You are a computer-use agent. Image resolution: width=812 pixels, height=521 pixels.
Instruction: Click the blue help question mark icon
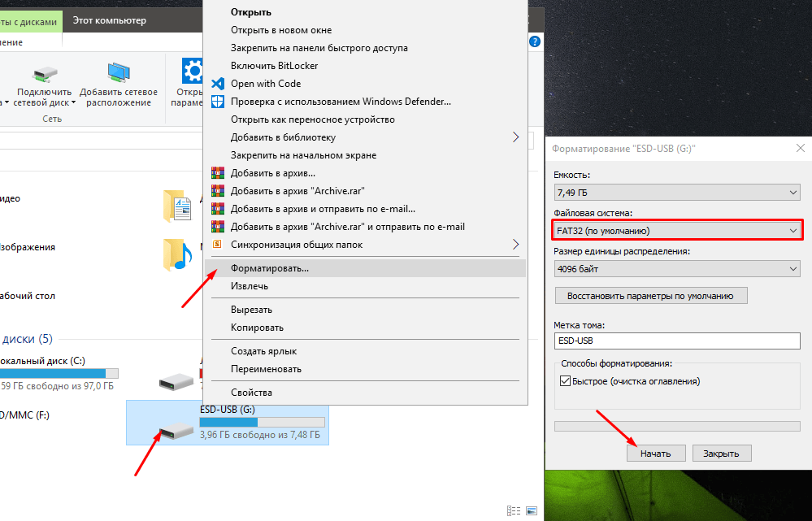(535, 41)
